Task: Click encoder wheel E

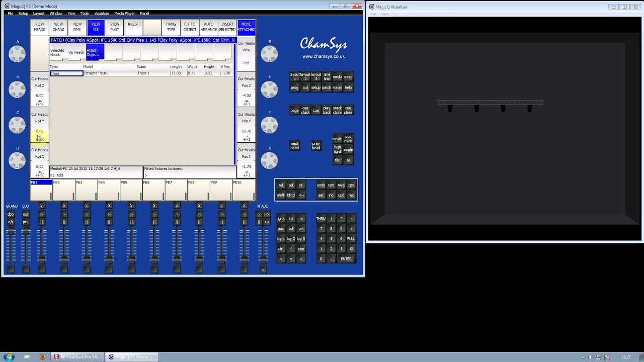Action: (x=269, y=54)
